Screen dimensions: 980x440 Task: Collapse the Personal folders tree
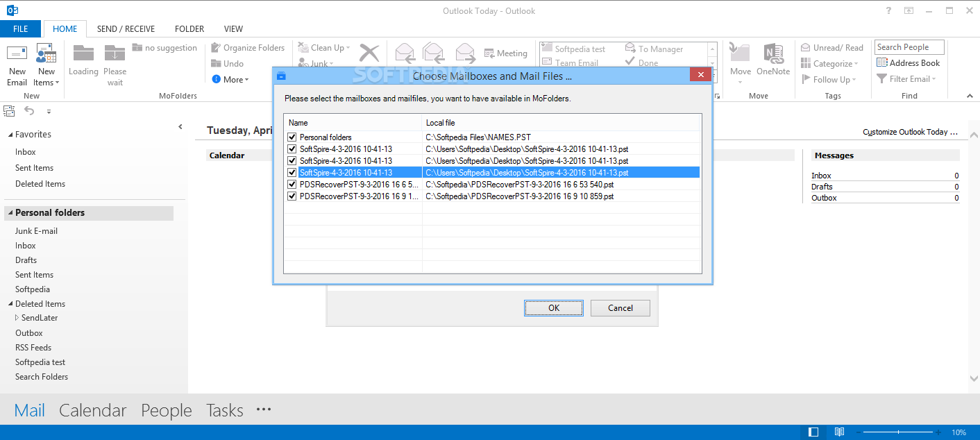(10, 213)
